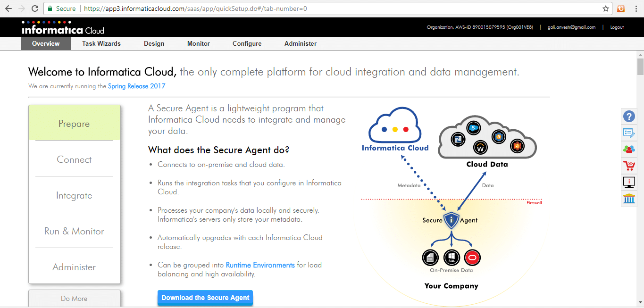Reload the page with the refresh icon
The image size is (644, 308).
coord(35,8)
